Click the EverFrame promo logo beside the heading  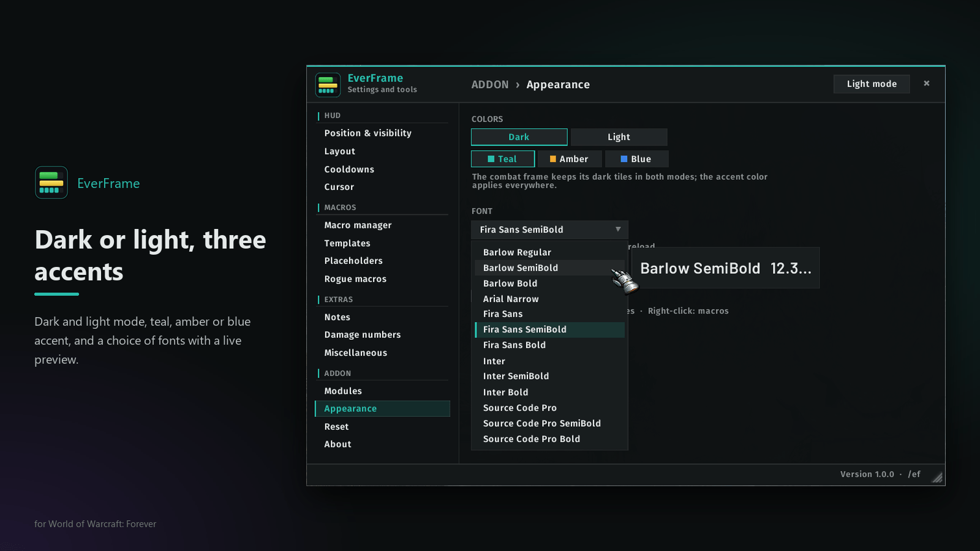click(51, 182)
